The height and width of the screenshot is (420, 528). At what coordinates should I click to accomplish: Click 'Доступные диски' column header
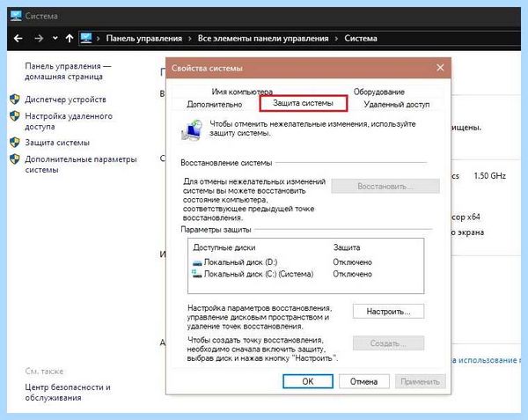click(224, 247)
